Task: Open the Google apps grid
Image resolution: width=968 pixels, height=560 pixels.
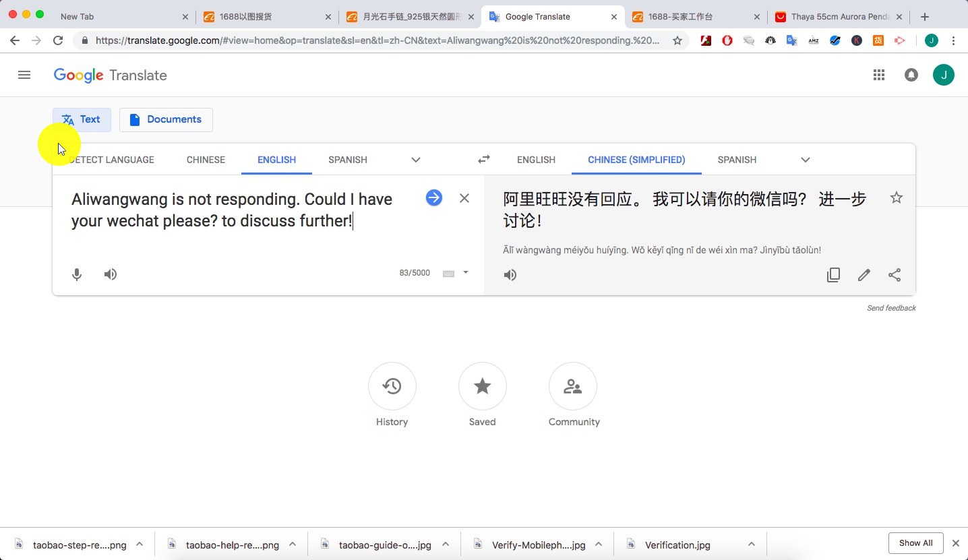Action: pyautogui.click(x=879, y=75)
